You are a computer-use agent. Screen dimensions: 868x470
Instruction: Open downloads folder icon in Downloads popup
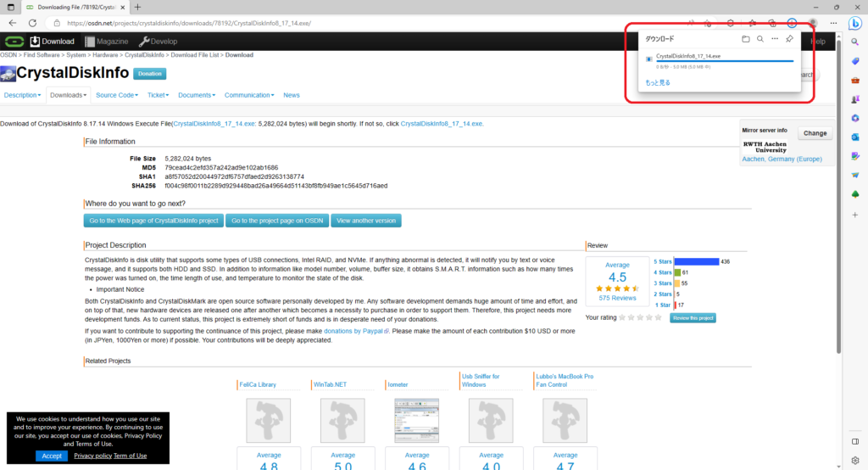coord(746,39)
